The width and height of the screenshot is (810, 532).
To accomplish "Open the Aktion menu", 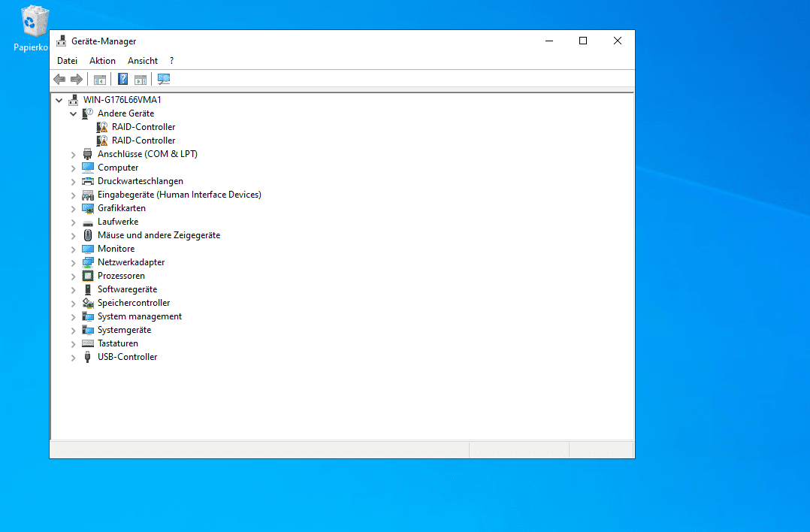I will pyautogui.click(x=102, y=61).
